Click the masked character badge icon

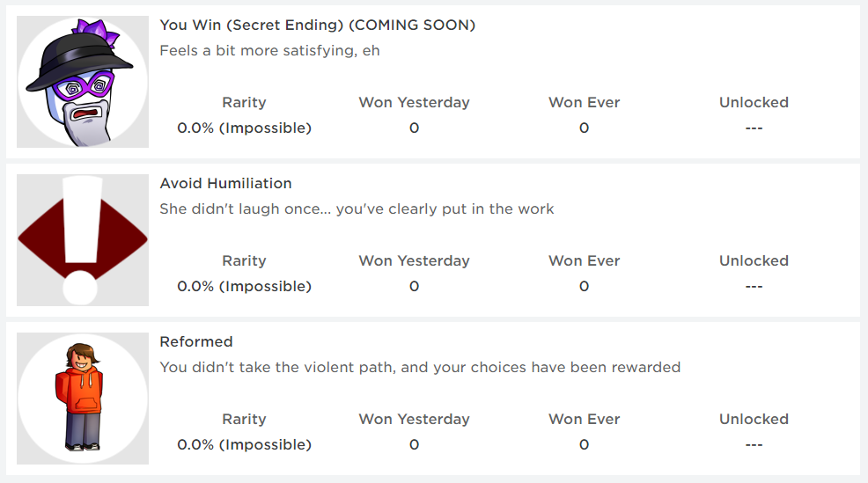pos(83,82)
